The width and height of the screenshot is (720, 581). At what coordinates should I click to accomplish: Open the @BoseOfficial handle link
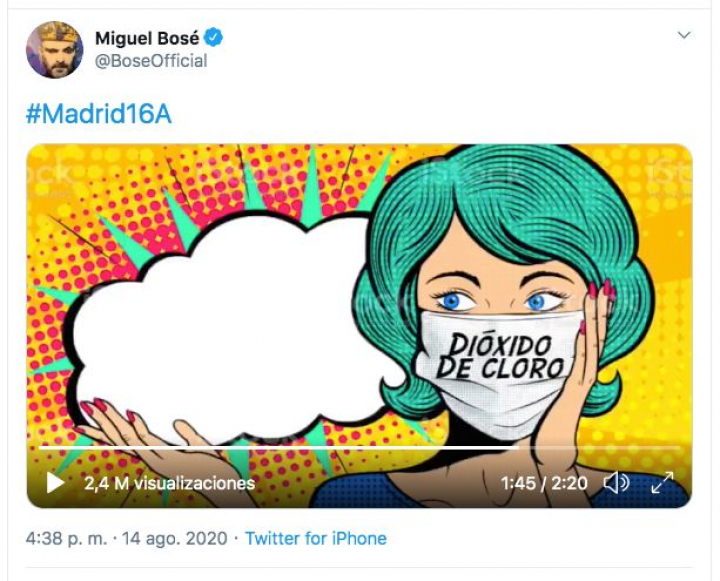(151, 61)
